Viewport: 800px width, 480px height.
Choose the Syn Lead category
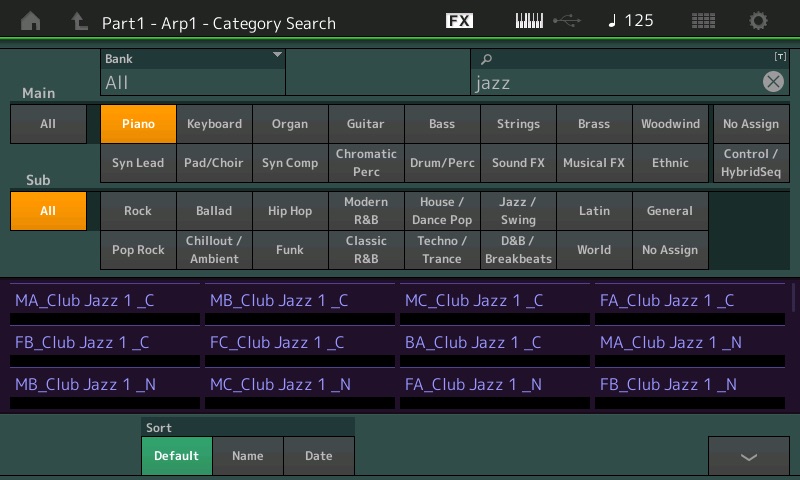[138, 163]
